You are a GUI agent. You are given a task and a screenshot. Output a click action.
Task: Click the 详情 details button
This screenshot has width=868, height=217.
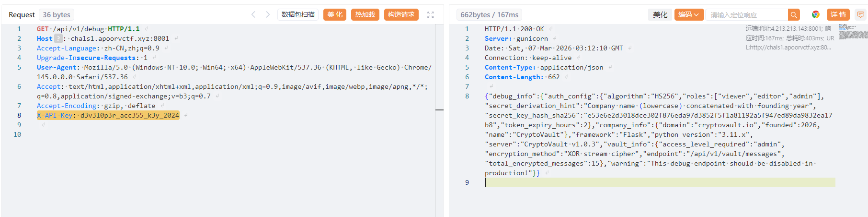(838, 15)
